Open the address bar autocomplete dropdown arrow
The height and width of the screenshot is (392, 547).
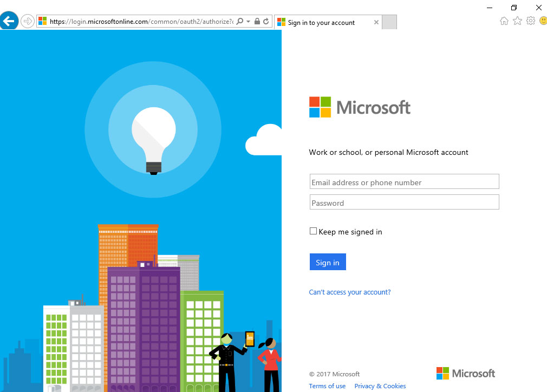click(249, 21)
